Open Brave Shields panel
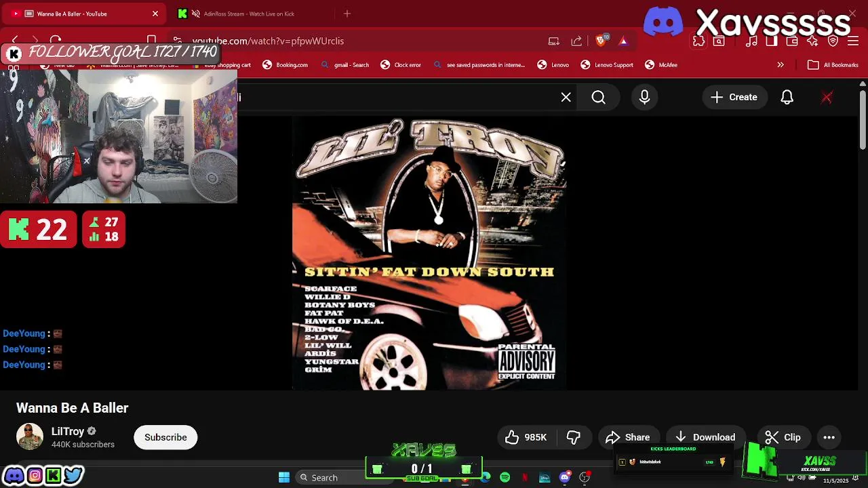The height and width of the screenshot is (488, 868). click(x=601, y=41)
